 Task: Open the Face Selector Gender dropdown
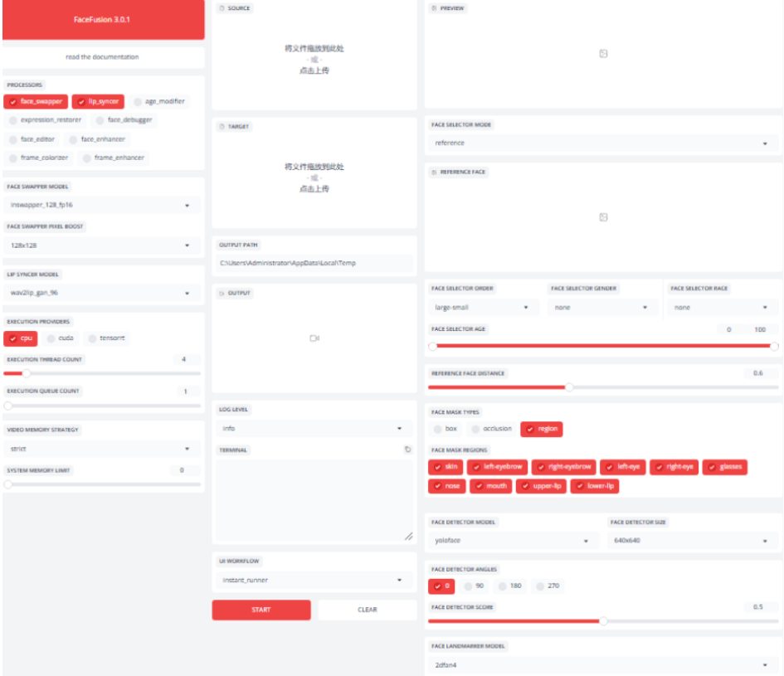pyautogui.click(x=603, y=308)
